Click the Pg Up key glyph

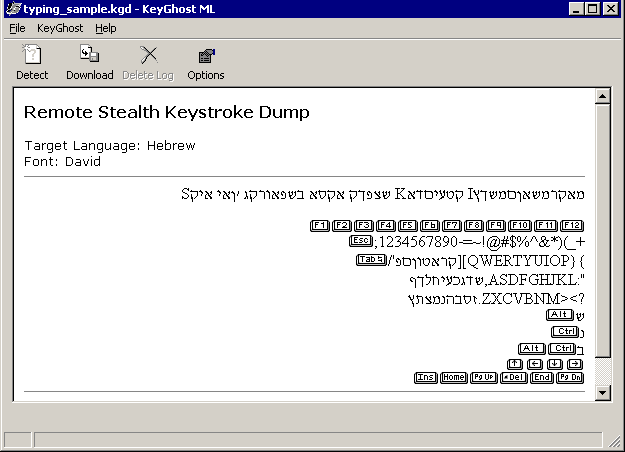coord(483,377)
